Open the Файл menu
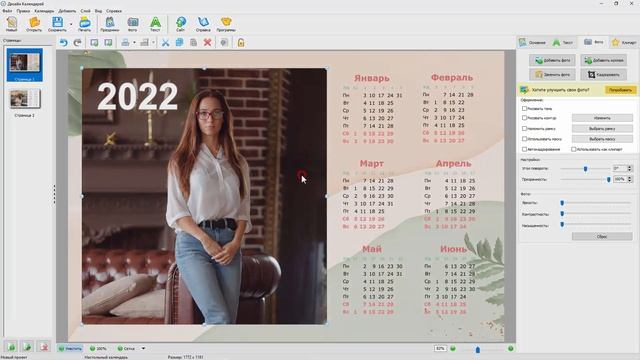Screen dimensions: 640x360 (x=7, y=11)
